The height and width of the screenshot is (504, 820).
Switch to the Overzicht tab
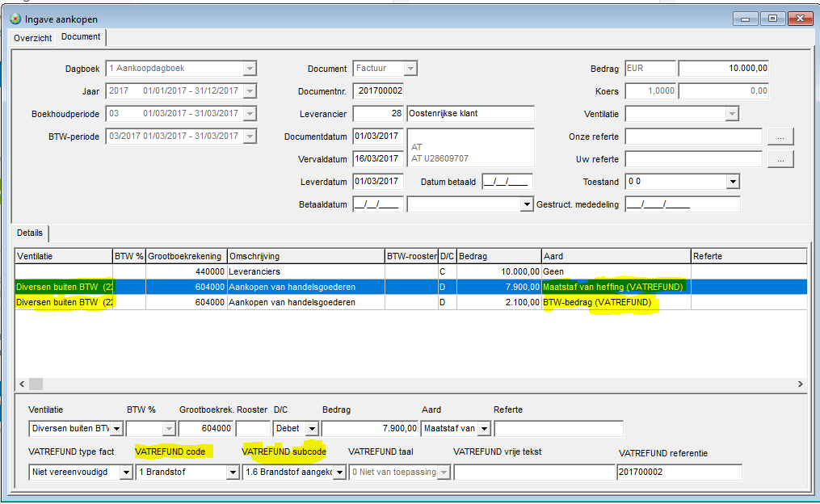pyautogui.click(x=33, y=38)
